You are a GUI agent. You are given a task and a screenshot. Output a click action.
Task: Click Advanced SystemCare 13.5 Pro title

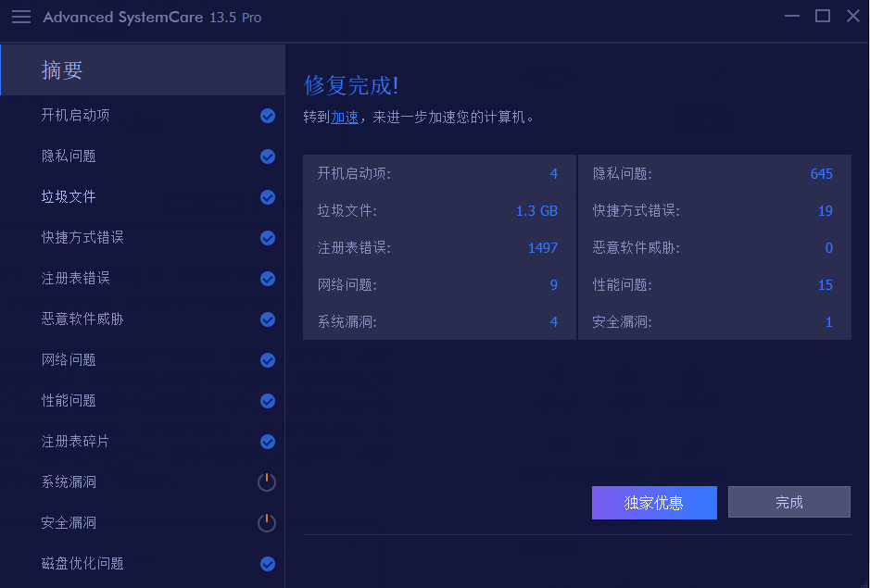point(152,18)
